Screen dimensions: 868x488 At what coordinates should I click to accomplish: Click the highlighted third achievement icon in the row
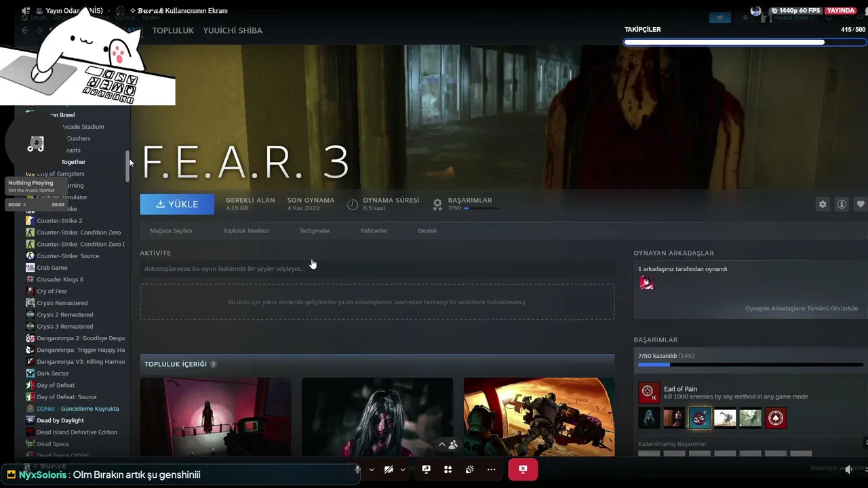[x=700, y=418]
